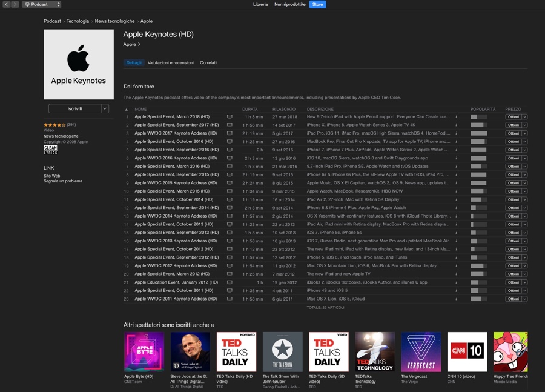The width and height of the screenshot is (545, 392).
Task: Show info for October 2013 event description
Action: tap(456, 224)
